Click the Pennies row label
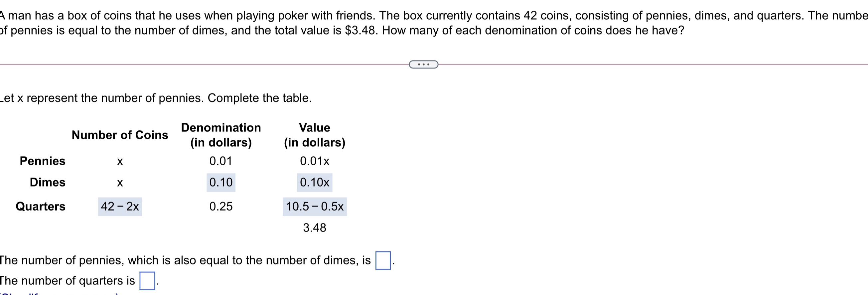Viewport: 868px width, 295px height. pyautogui.click(x=43, y=161)
